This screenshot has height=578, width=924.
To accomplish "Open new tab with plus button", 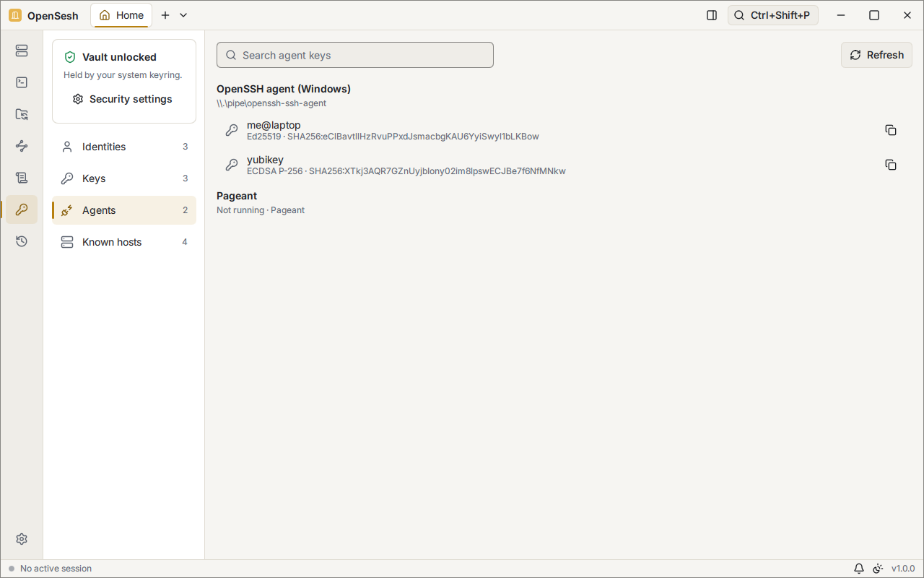I will click(165, 15).
